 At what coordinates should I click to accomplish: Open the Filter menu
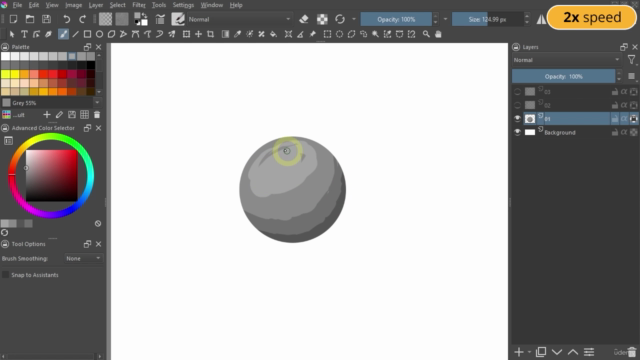[139, 5]
